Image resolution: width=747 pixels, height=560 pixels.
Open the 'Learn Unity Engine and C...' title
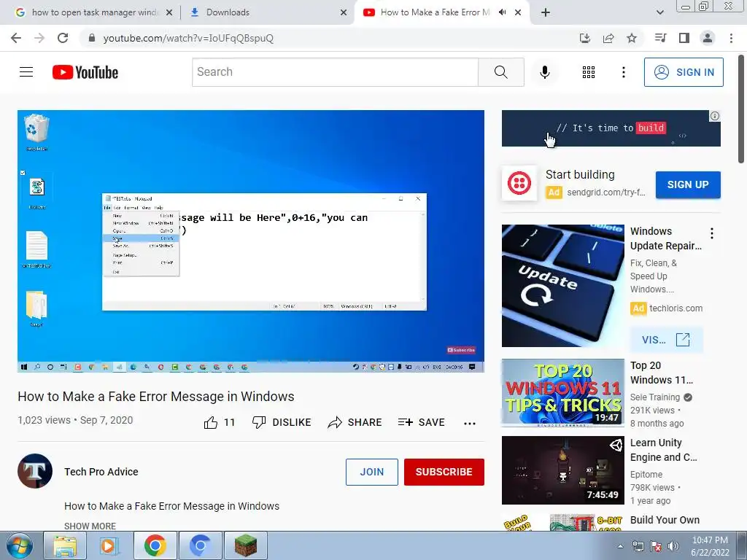[663, 450]
